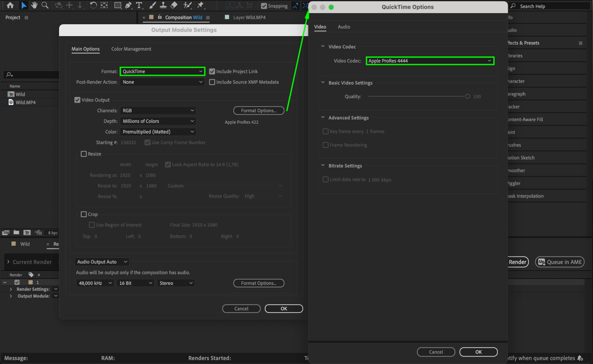Select the Horizontal Type tool
This screenshot has width=593, height=364.
pyautogui.click(x=139, y=5)
